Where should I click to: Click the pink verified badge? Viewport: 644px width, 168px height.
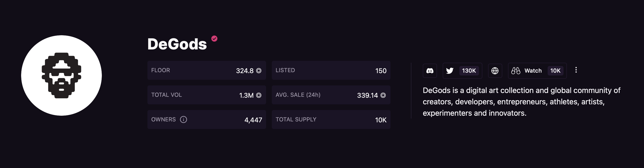coord(214,39)
